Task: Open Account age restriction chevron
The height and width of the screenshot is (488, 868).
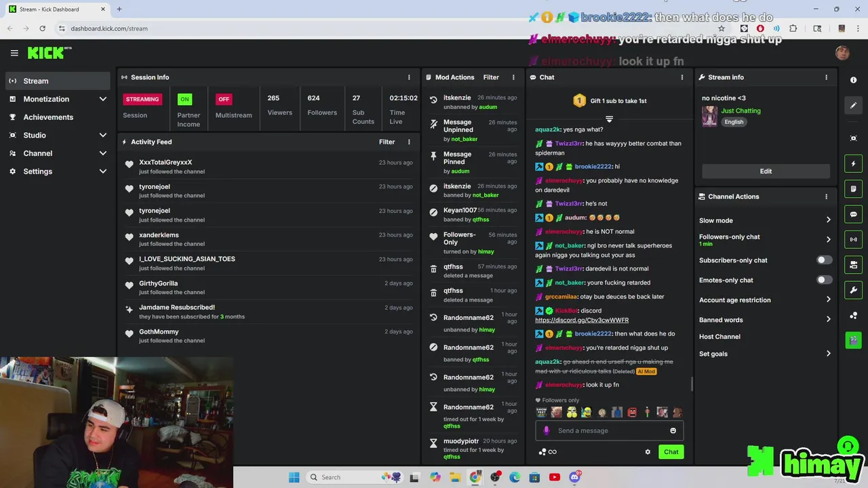Action: pyautogui.click(x=828, y=300)
